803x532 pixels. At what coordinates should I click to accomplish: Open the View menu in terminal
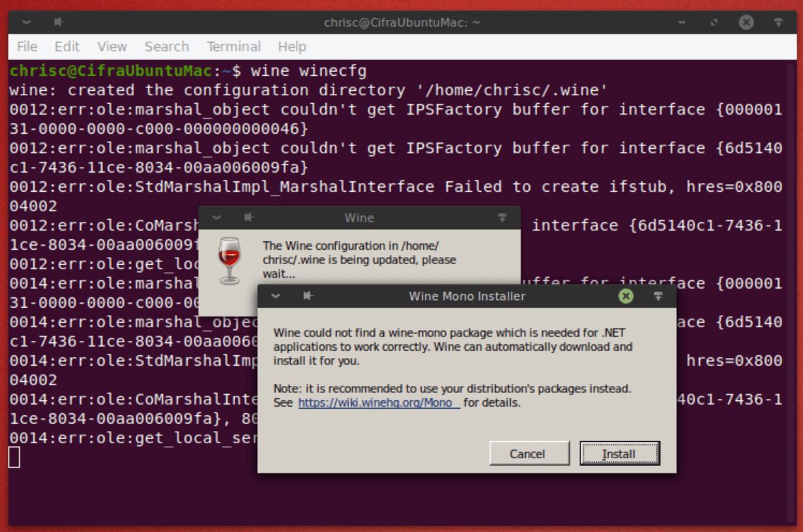point(112,47)
